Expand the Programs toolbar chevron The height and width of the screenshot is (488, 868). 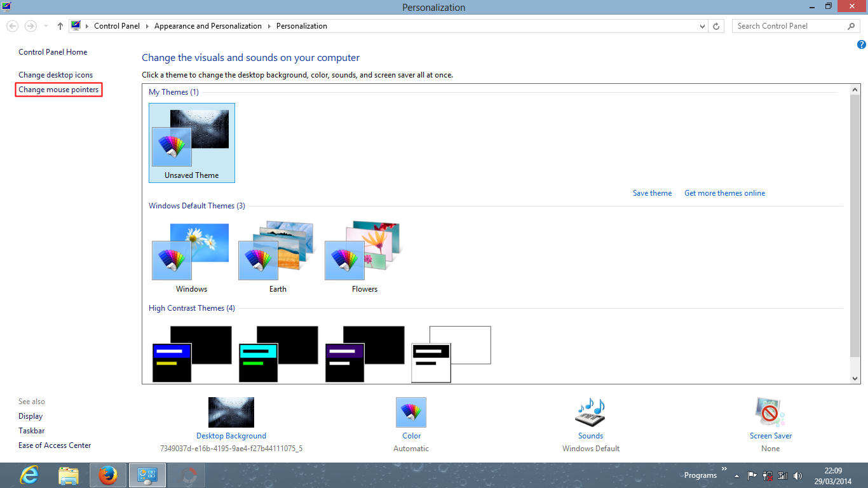click(x=724, y=470)
